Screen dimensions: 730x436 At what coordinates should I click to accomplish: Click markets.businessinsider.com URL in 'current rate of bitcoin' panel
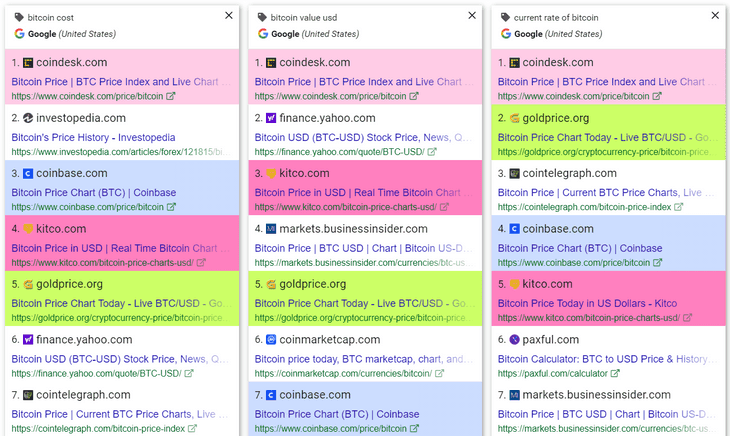(x=603, y=429)
